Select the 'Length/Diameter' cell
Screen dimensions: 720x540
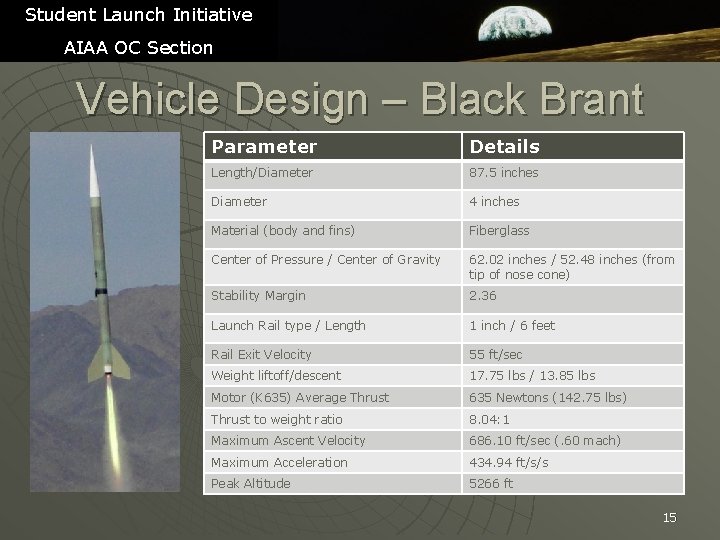coord(333,175)
